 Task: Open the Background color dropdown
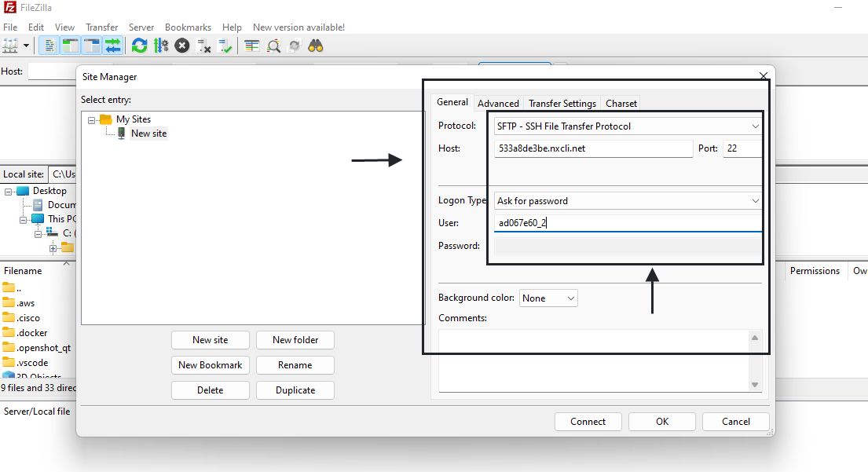pos(548,298)
